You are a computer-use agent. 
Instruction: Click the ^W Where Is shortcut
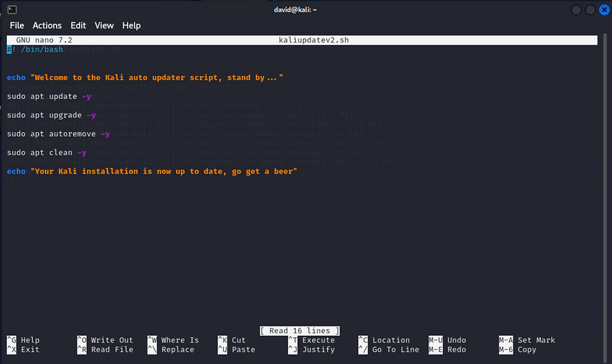[173, 340]
